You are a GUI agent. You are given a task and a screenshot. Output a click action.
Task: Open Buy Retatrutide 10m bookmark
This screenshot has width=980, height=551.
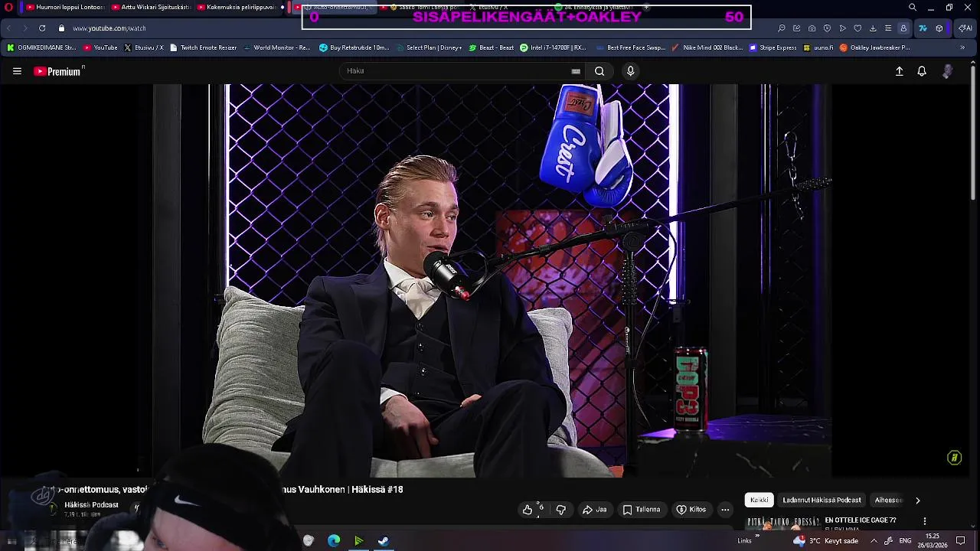(354, 47)
